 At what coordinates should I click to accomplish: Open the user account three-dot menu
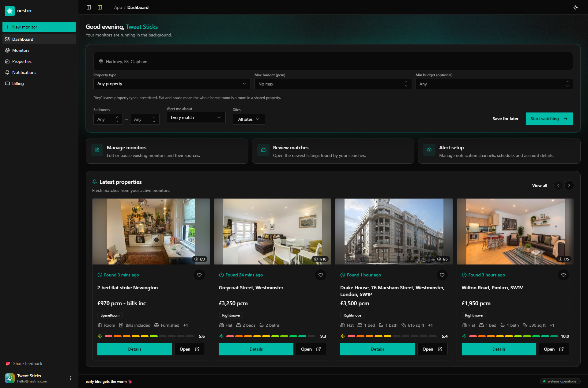coord(71,378)
